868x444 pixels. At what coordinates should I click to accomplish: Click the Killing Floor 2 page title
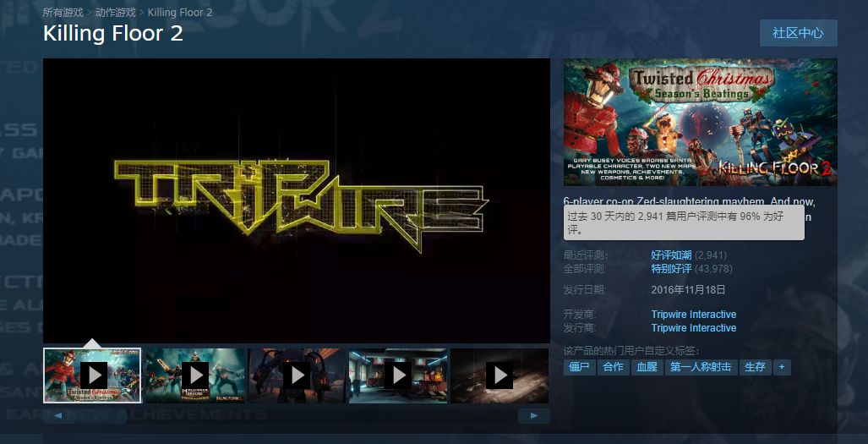point(113,33)
